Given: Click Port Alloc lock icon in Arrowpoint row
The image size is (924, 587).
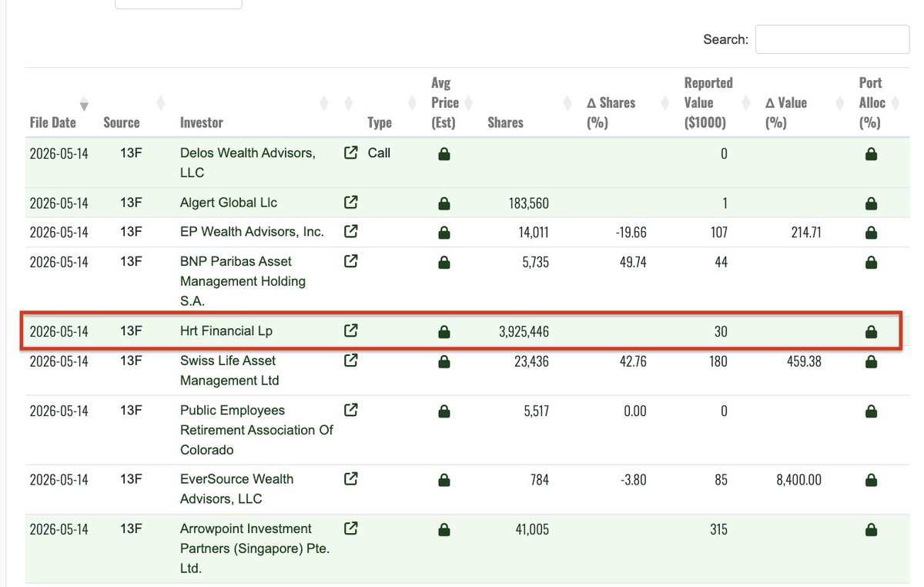Looking at the screenshot, I should [x=871, y=530].
